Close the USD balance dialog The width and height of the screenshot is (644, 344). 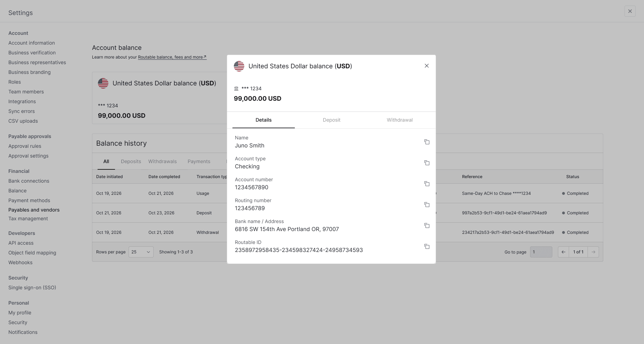(x=427, y=66)
